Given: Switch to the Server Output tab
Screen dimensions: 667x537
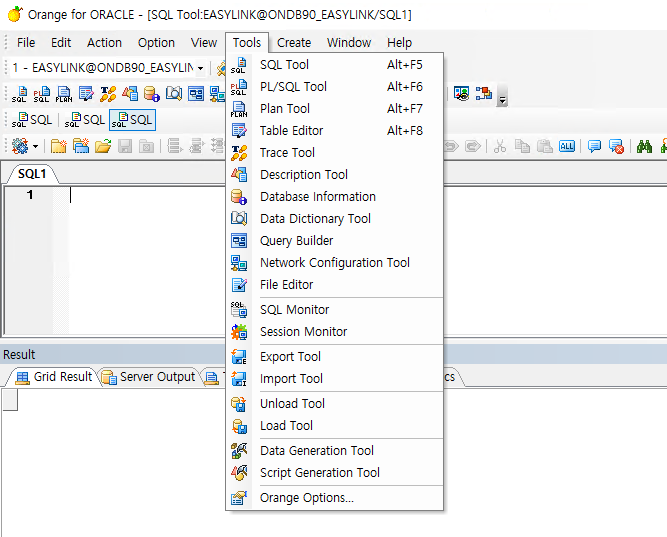Looking at the screenshot, I should click(x=149, y=377).
